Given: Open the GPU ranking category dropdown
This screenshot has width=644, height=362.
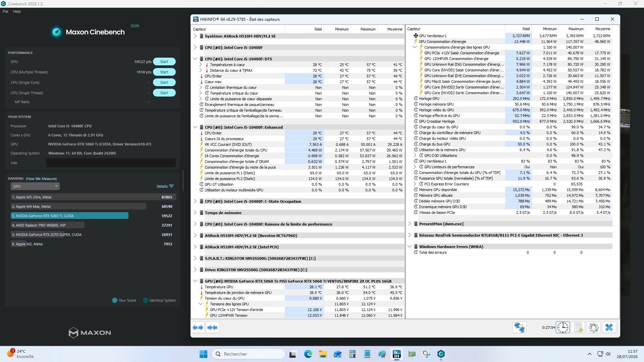Looking at the screenshot, I should coord(35,186).
